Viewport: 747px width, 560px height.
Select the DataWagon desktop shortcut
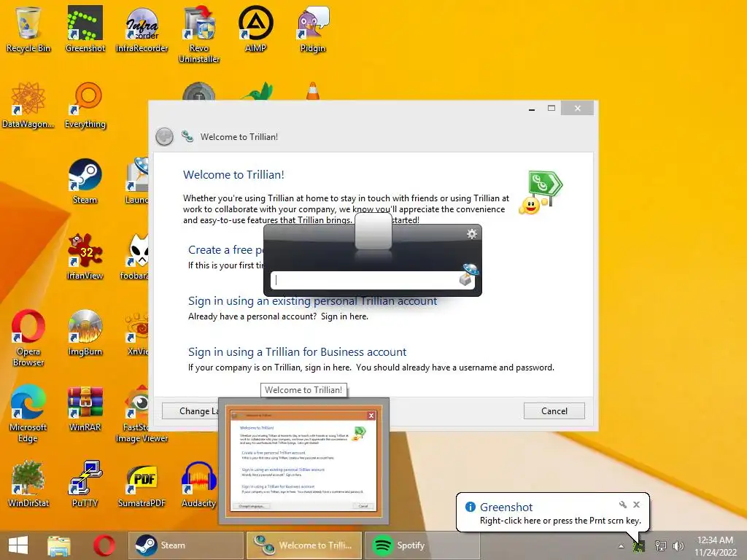tap(28, 106)
